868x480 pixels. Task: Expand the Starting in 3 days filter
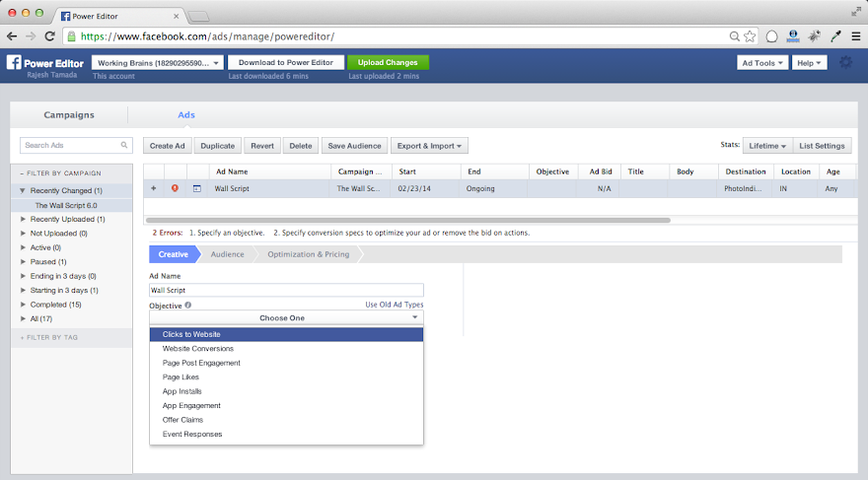[23, 291]
